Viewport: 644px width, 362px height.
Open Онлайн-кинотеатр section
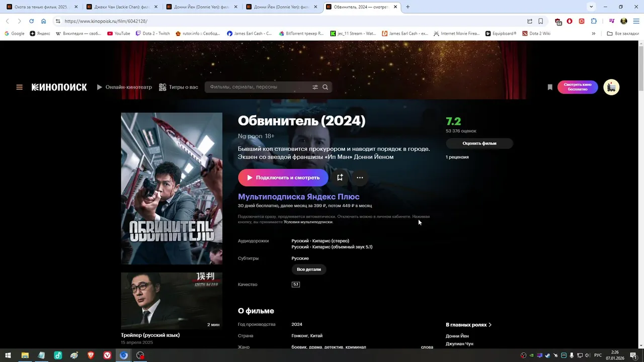coord(124,87)
